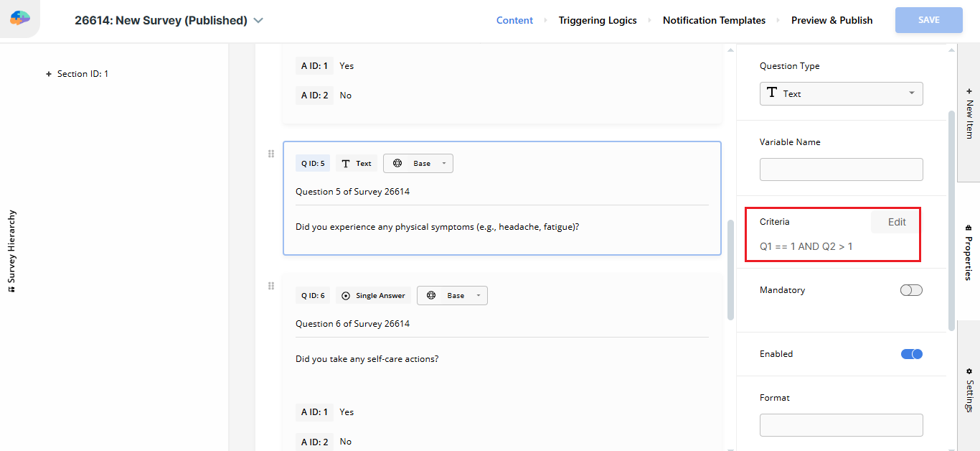980x451 pixels.
Task: Grab the drag handle of Question 5
Action: [x=271, y=154]
